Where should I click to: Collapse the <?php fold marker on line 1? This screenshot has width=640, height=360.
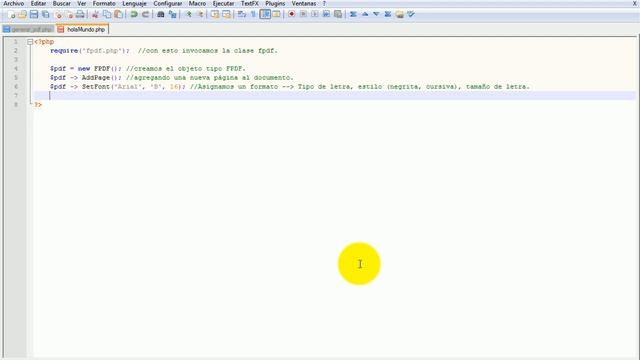click(x=30, y=42)
